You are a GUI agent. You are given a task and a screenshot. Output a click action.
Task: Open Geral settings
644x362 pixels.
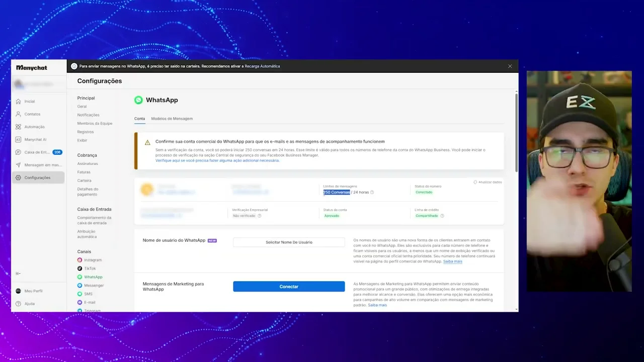(x=82, y=107)
